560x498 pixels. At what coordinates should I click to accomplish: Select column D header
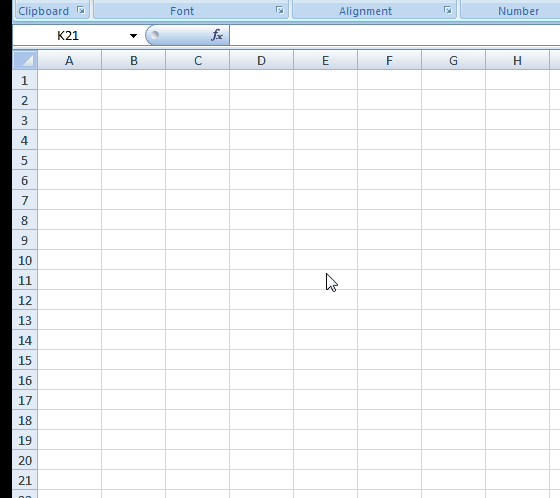[x=261, y=60]
